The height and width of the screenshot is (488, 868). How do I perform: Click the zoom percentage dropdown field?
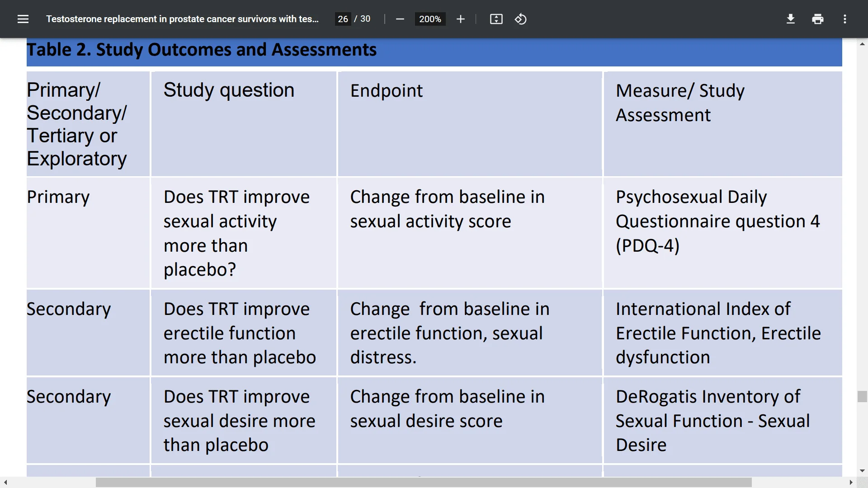pyautogui.click(x=430, y=19)
